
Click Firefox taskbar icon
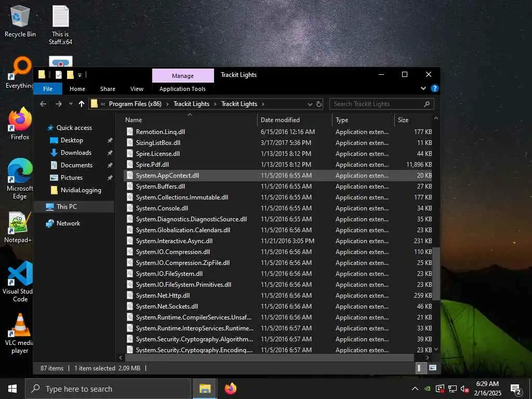pyautogui.click(x=231, y=389)
